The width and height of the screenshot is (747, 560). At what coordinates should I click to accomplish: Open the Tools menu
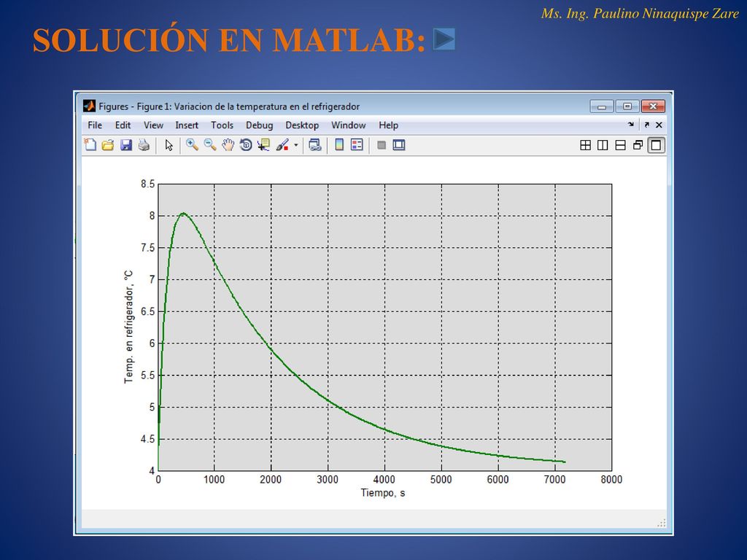(x=222, y=125)
